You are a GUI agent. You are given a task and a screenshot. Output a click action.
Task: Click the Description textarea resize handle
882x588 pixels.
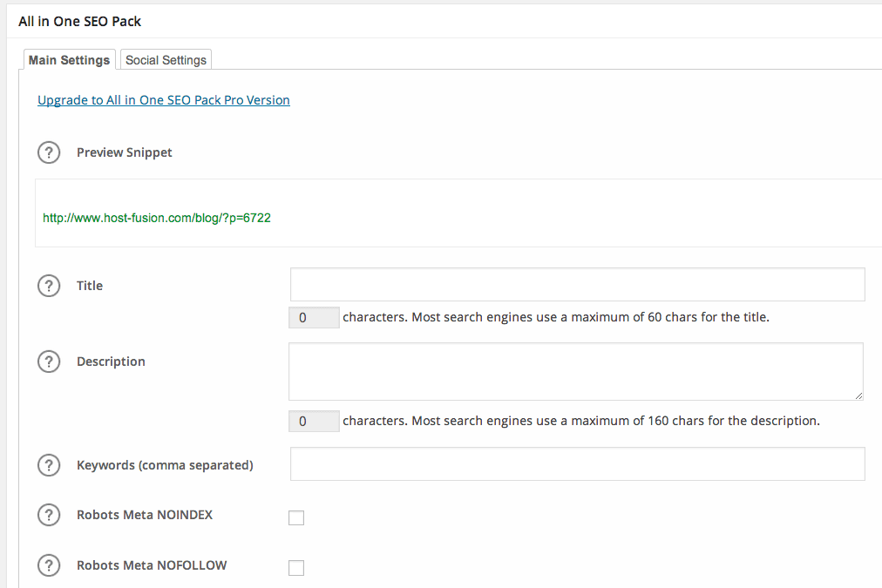tap(858, 395)
